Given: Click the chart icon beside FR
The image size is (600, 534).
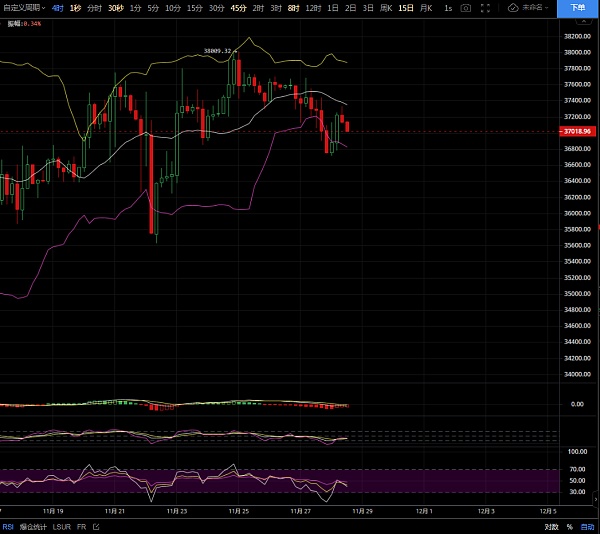Looking at the screenshot, I should pos(95,526).
